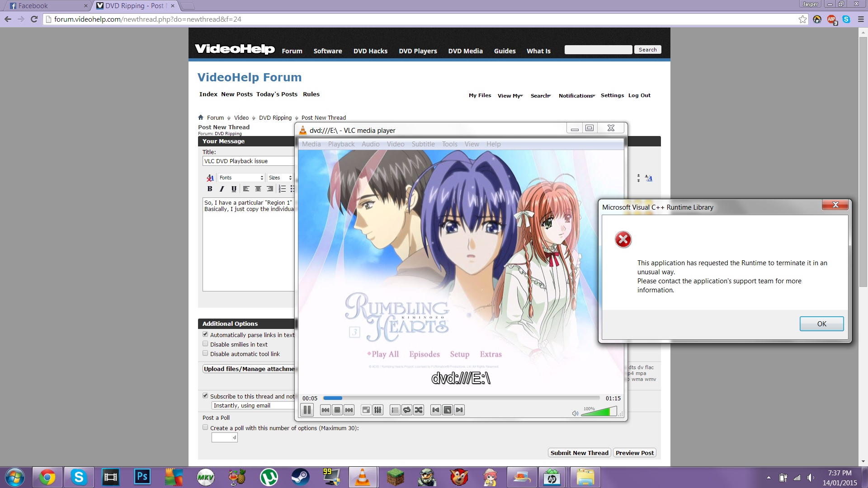
Task: Open the VLC Playback menu
Action: tap(341, 144)
